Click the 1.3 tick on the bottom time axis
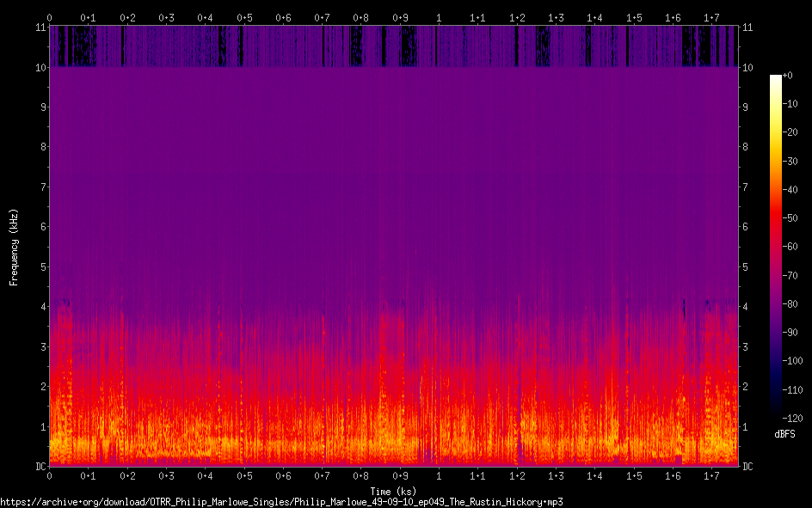 coord(556,476)
